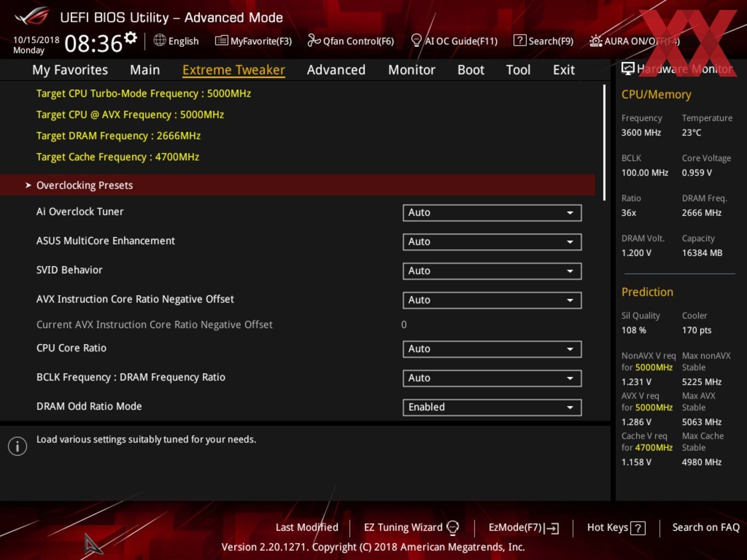Image resolution: width=747 pixels, height=560 pixels.
Task: Click the 5225 MHz Max nonAVX value
Action: coord(701,382)
